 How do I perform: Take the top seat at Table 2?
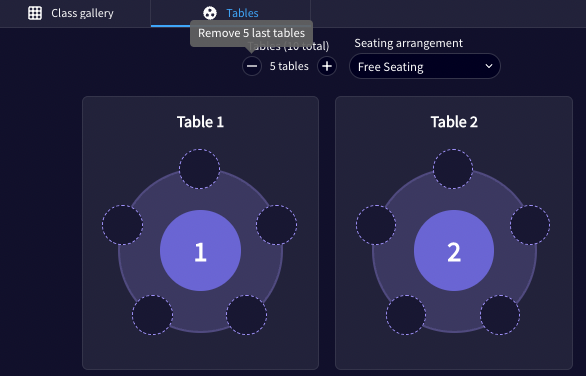coord(453,169)
